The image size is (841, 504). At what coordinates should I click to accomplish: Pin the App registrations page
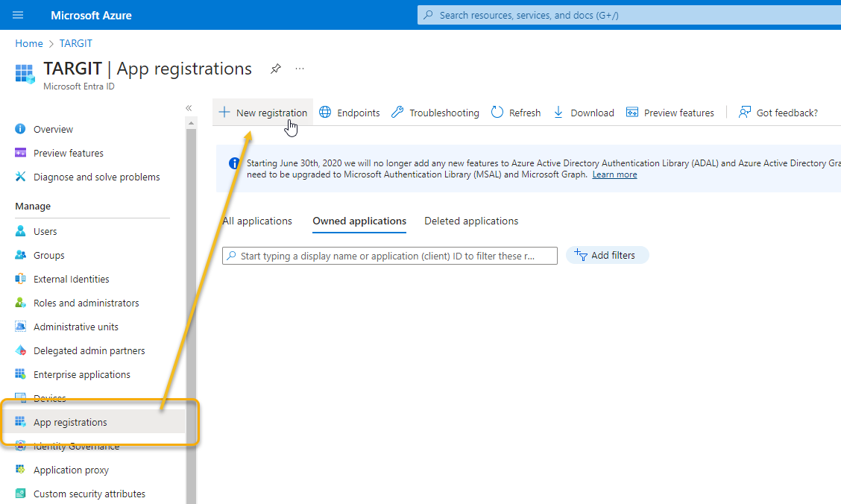276,69
